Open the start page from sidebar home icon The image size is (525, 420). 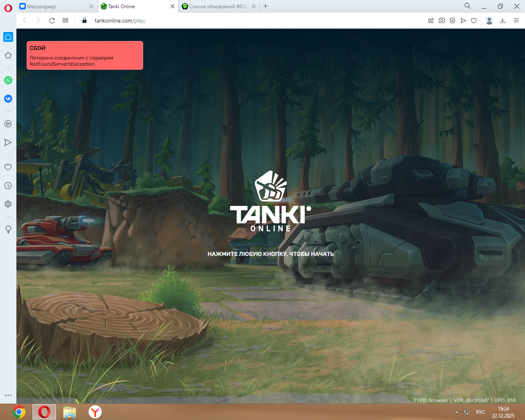point(8,37)
